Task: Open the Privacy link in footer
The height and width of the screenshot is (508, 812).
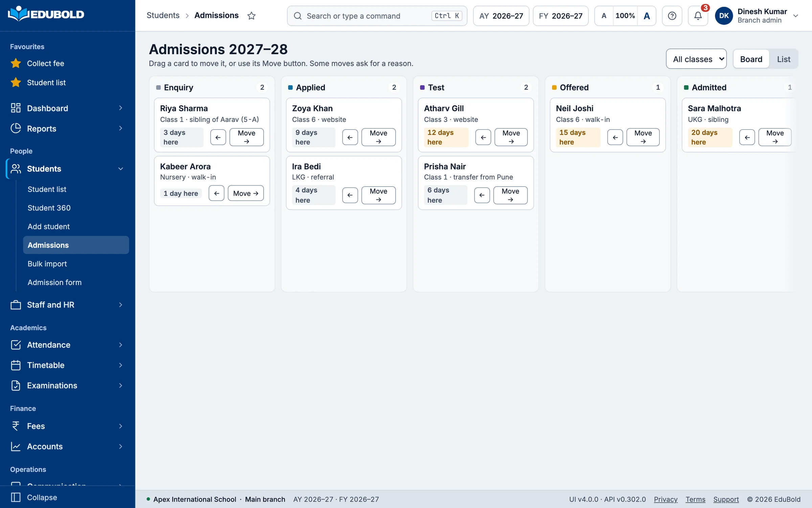Action: 666,499
